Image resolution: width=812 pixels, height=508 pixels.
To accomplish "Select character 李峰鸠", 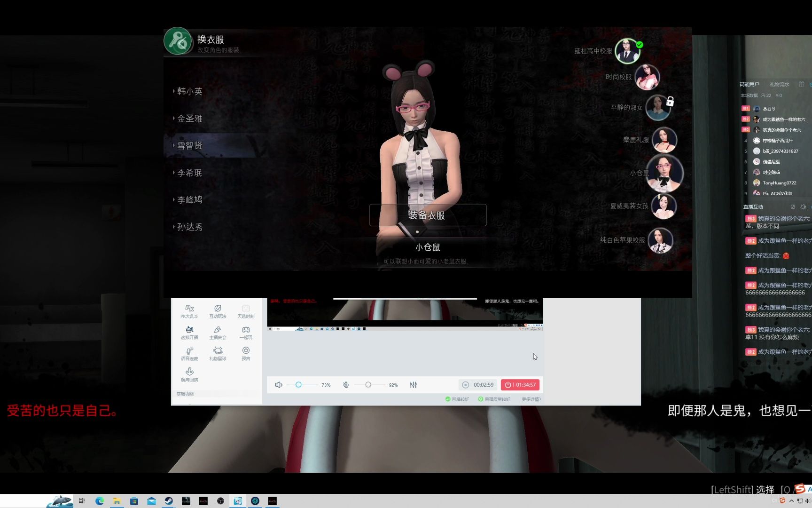I will coord(190,200).
